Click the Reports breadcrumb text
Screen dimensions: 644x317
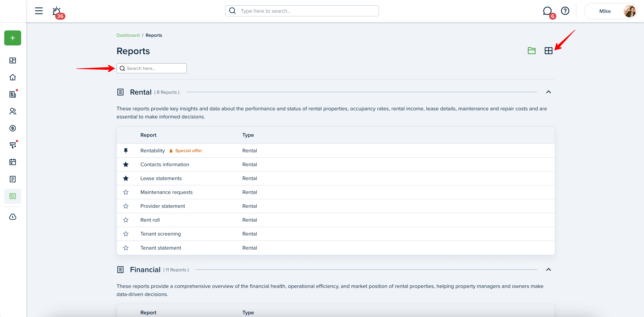[x=154, y=35]
